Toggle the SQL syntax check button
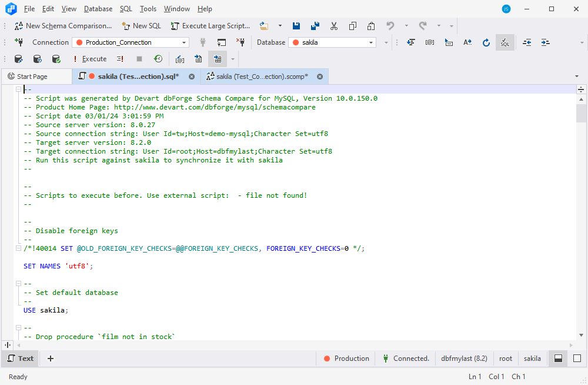Viewport: 588px width, 385px height. [x=505, y=42]
